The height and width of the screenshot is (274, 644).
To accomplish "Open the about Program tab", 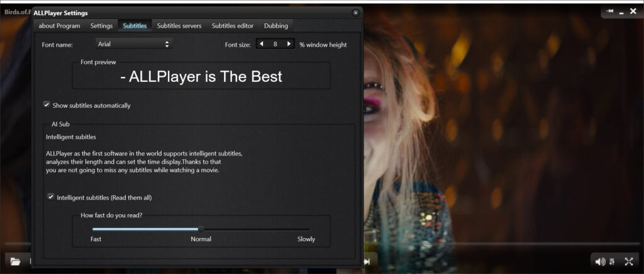I will pyautogui.click(x=60, y=25).
